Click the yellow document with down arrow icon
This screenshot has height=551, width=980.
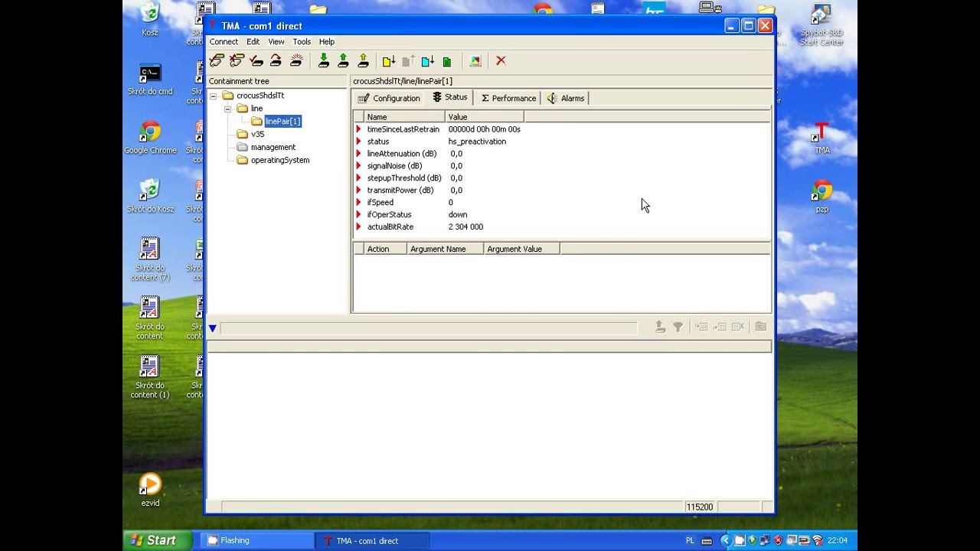coord(389,60)
